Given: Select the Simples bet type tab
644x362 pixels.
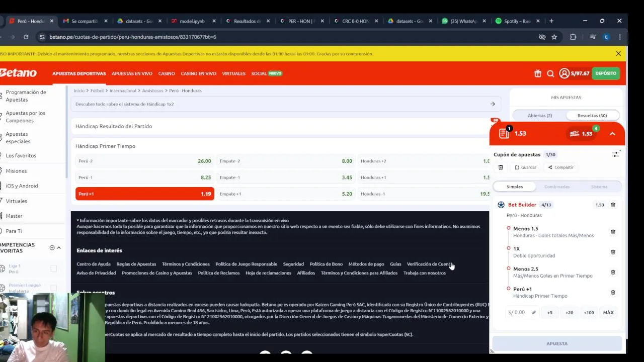Looking at the screenshot, I should (x=515, y=187).
